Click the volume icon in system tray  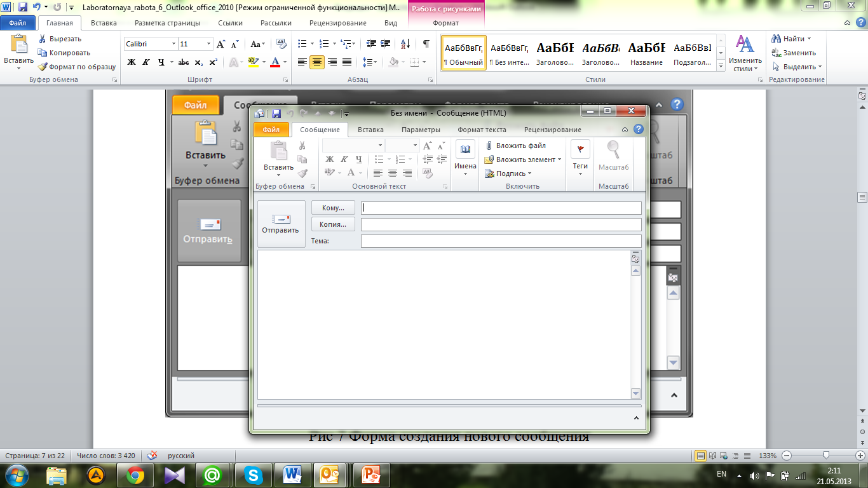pyautogui.click(x=754, y=475)
